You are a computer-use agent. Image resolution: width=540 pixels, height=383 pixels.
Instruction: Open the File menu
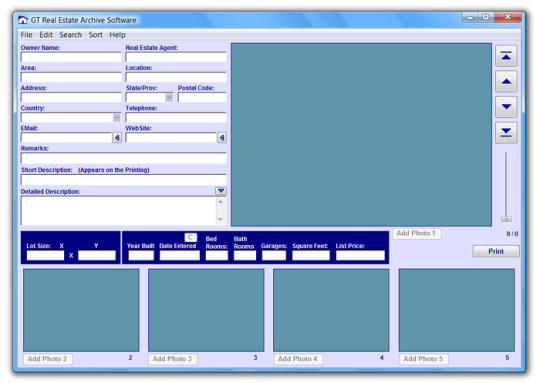click(x=26, y=35)
